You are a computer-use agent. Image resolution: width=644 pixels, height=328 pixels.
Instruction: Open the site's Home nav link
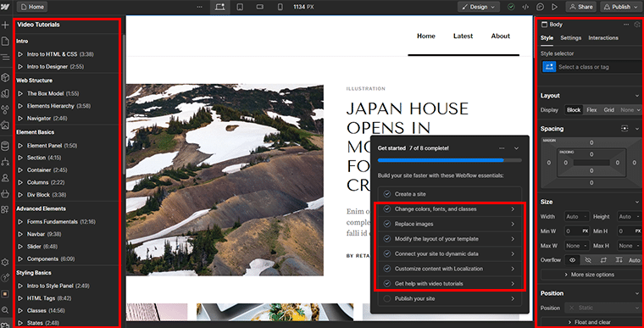click(426, 36)
